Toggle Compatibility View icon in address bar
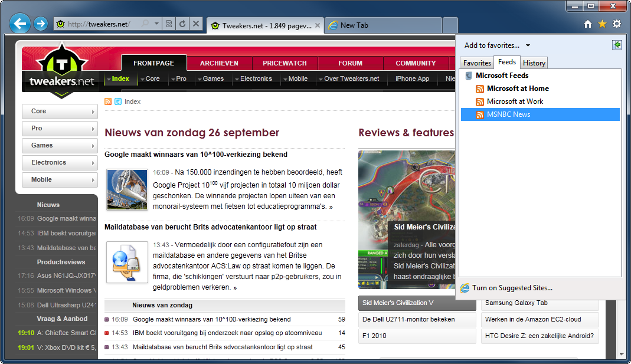Image resolution: width=631 pixels, height=364 pixels. [x=169, y=24]
